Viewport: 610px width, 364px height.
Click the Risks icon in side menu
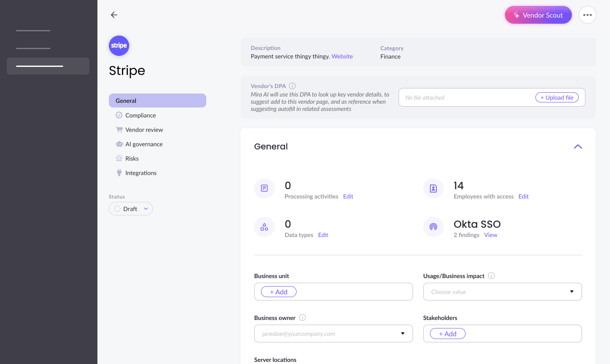[119, 158]
